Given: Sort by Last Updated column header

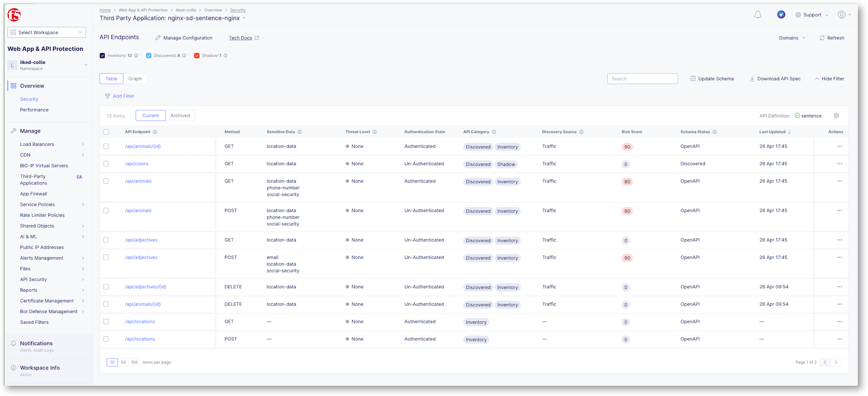Looking at the screenshot, I should [774, 132].
